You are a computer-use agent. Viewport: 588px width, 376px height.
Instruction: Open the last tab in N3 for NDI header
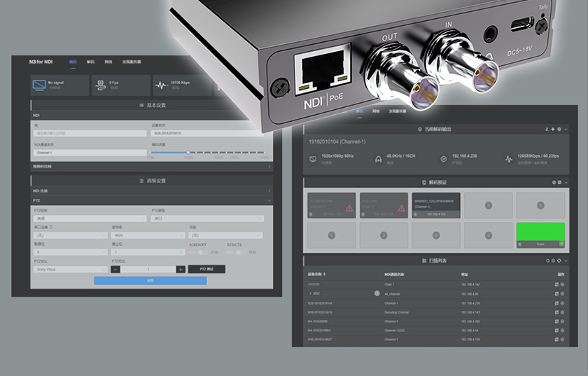pyautogui.click(x=132, y=62)
